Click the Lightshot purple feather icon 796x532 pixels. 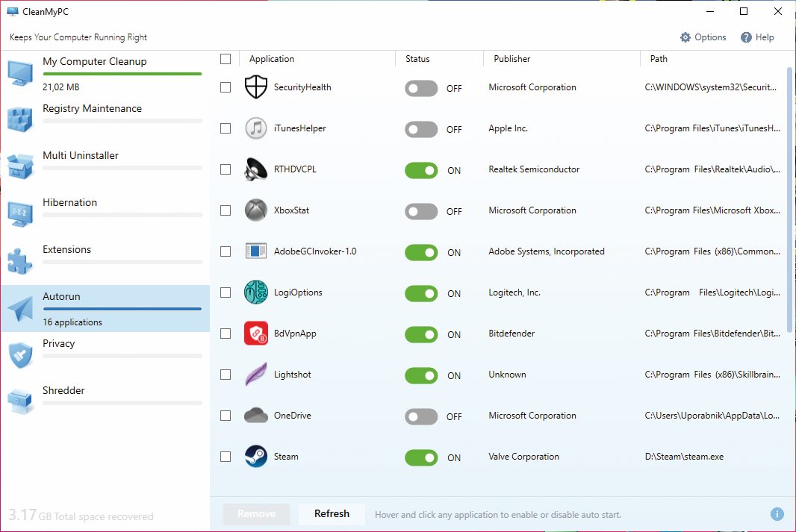(256, 375)
